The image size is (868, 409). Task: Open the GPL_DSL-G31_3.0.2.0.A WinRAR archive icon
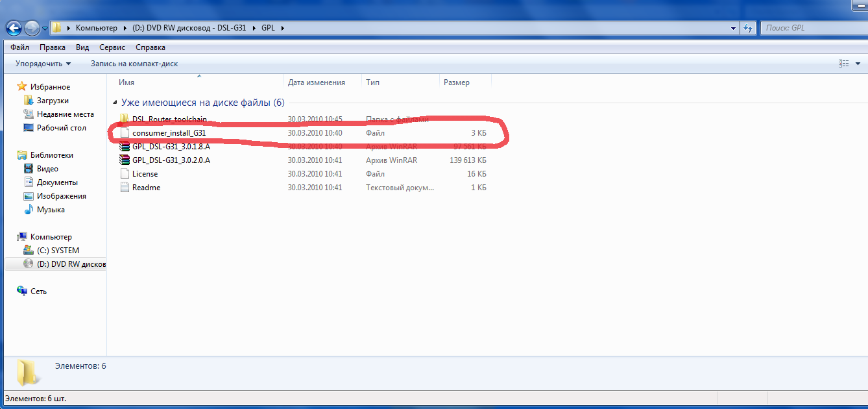coord(125,160)
